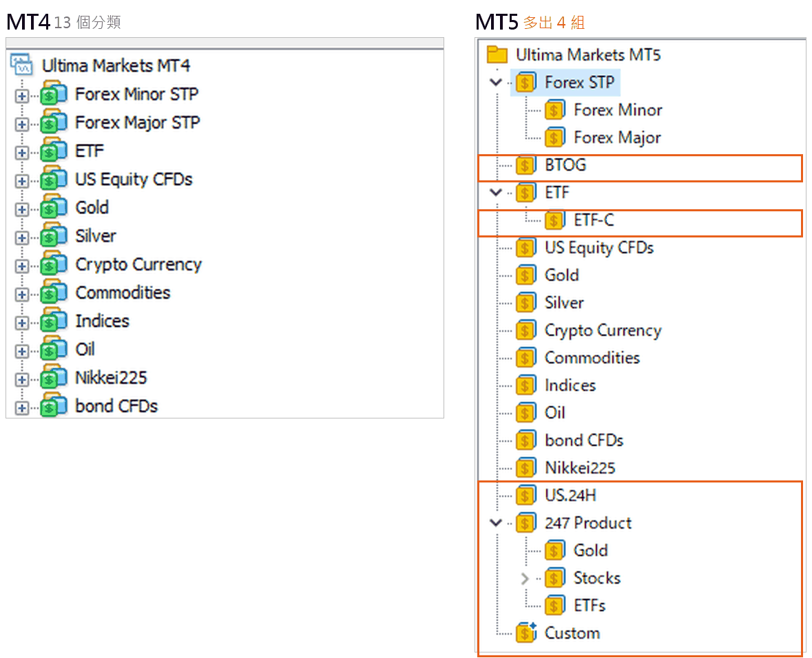Click the ETF-C group icon
812x658 pixels.
click(554, 220)
